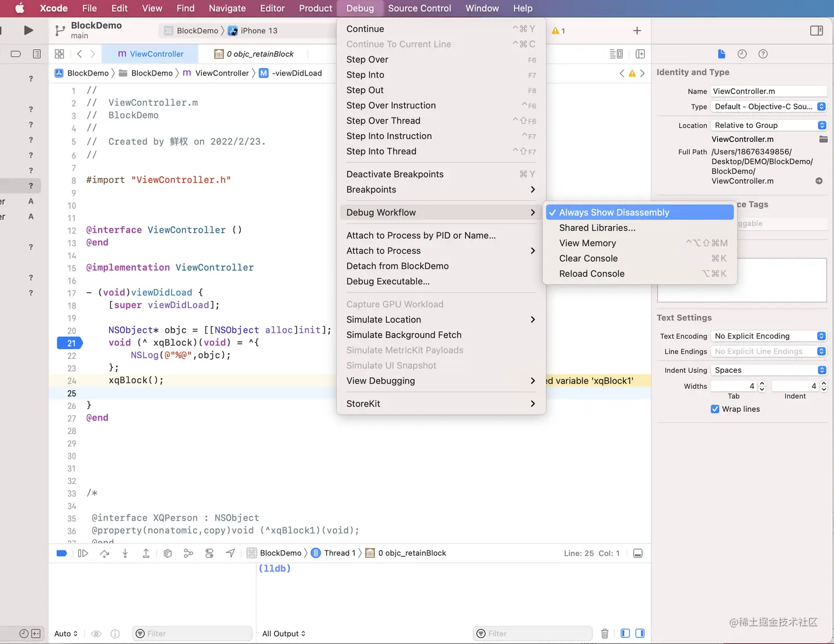
Task: Open related items grid icon
Action: (60, 53)
